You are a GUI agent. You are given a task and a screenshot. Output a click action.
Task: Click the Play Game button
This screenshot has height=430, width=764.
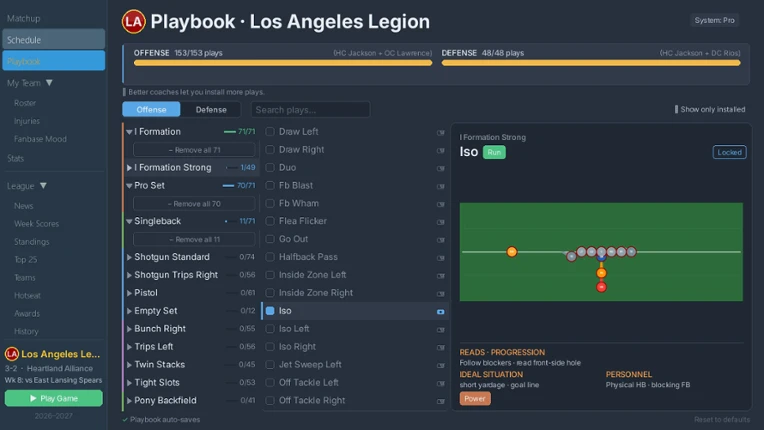click(54, 398)
